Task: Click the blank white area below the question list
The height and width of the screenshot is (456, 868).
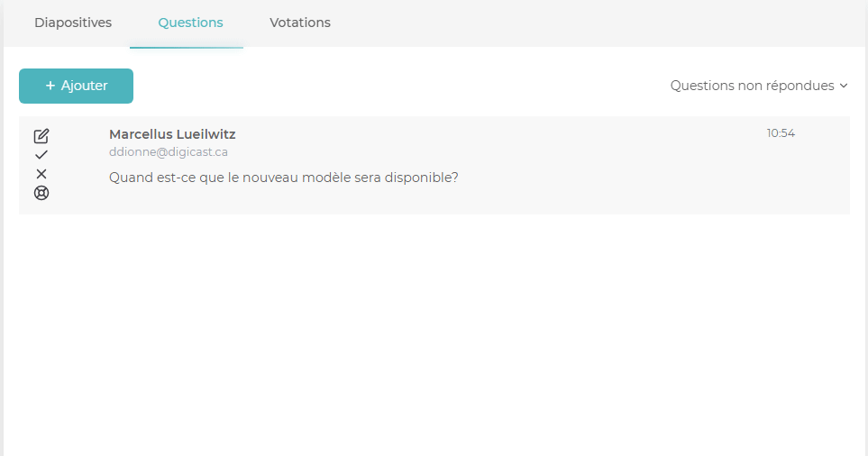Action: (x=434, y=332)
